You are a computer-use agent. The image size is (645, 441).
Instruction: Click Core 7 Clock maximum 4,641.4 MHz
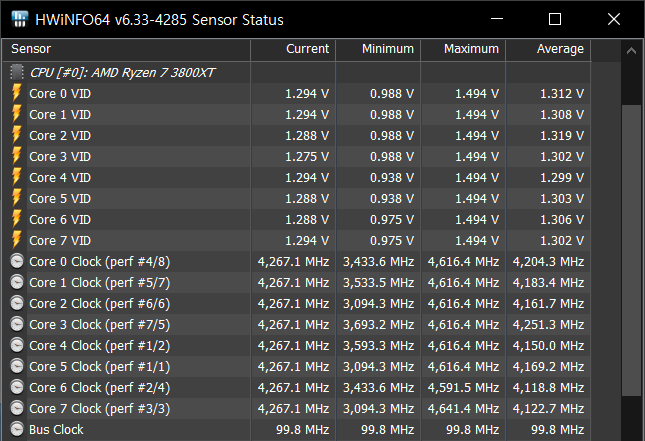click(463, 409)
